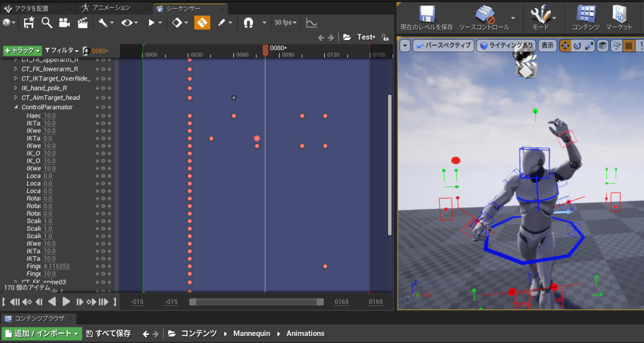Screen dimensions: 644x343
Task: Collapse the ControlParamator track
Action: tap(16, 107)
